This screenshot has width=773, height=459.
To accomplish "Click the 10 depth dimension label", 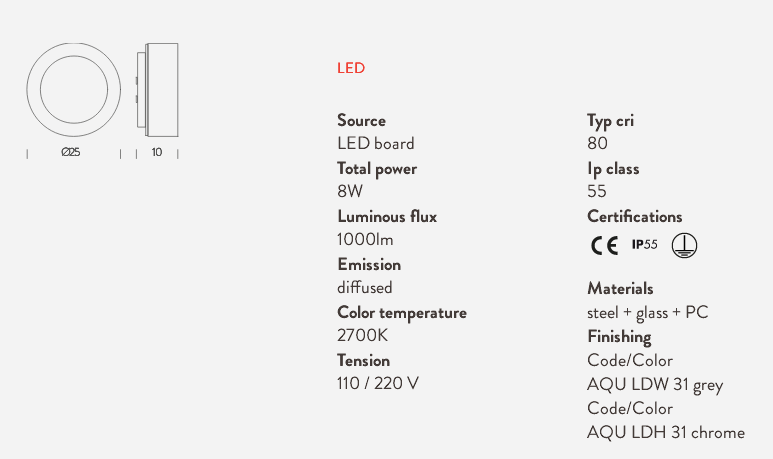I will coord(157,152).
